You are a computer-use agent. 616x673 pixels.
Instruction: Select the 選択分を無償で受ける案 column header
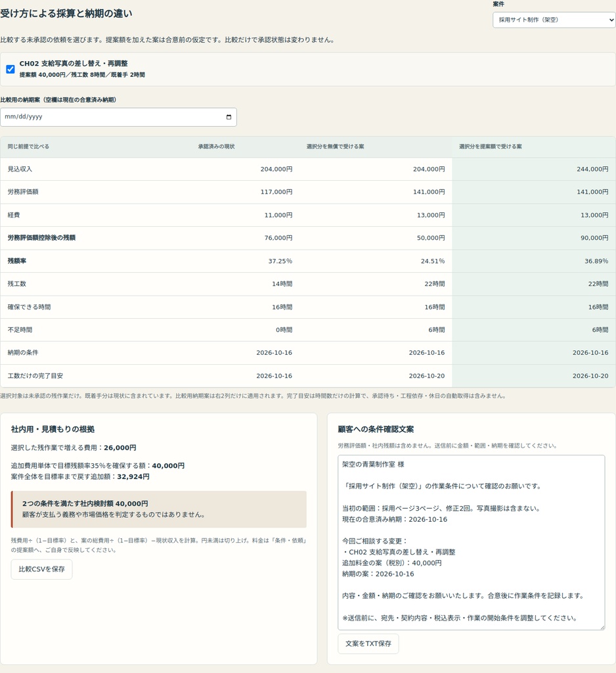336,147
